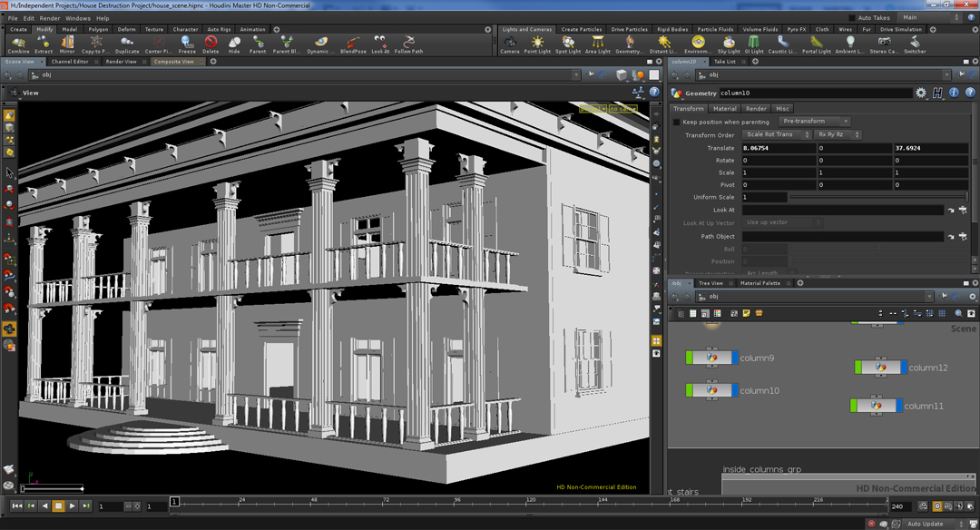
Task: Toggle the column12 node display flag
Action: (x=904, y=368)
